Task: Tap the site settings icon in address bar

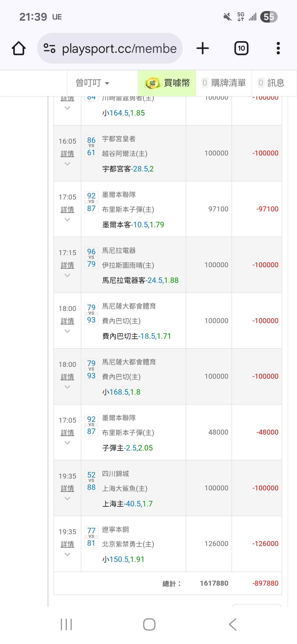Action: [x=50, y=48]
